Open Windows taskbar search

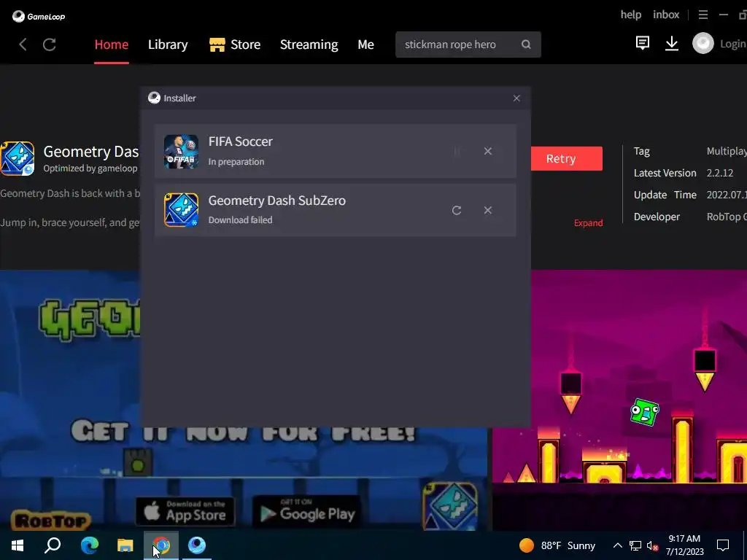pos(53,545)
